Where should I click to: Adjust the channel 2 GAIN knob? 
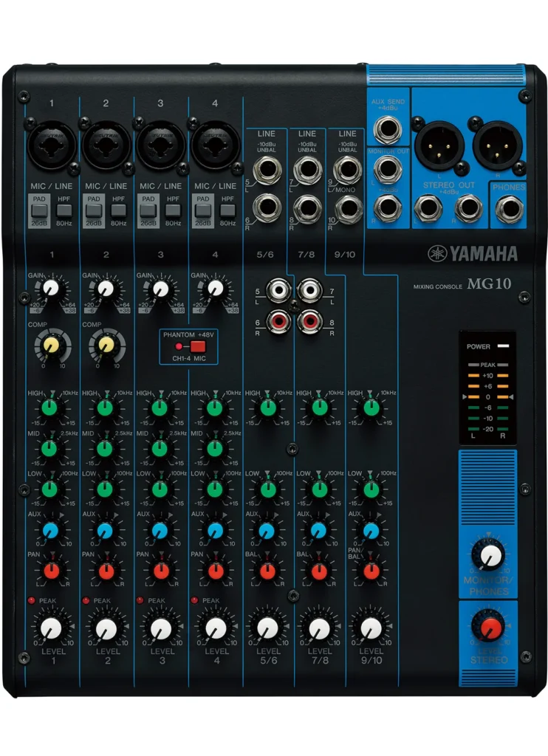[x=105, y=289]
